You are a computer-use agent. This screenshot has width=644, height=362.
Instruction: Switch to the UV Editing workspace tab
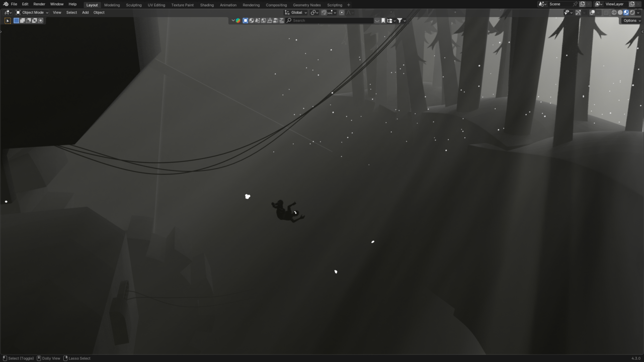click(156, 5)
